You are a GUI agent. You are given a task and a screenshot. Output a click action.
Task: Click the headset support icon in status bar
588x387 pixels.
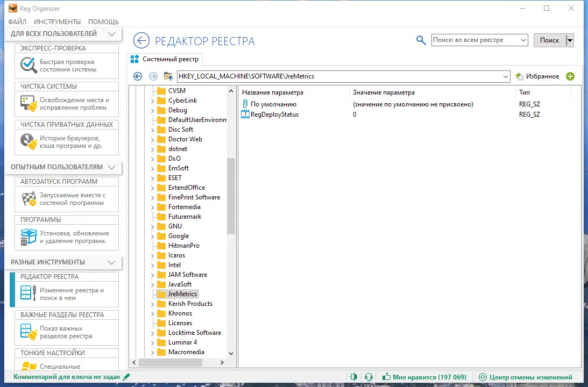[x=369, y=377]
